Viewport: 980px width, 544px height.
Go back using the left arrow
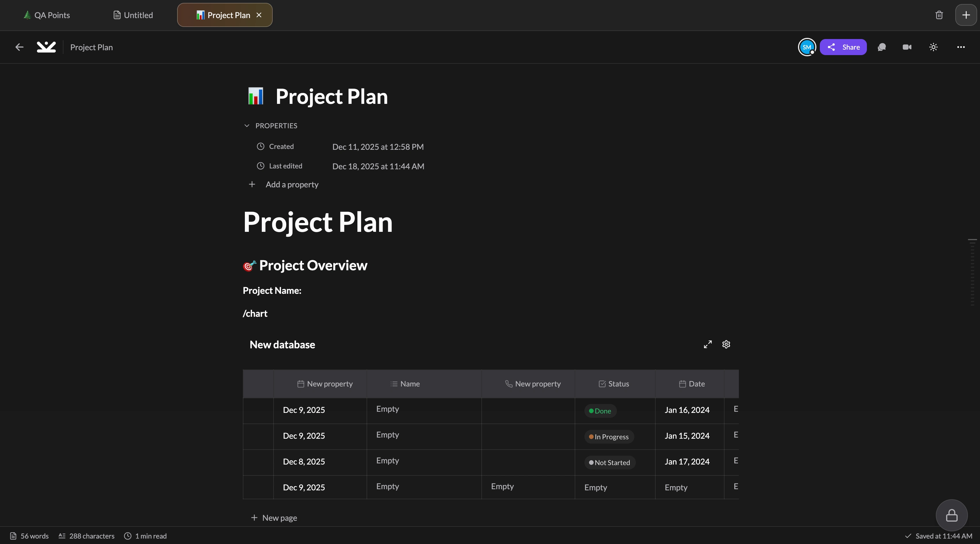pos(20,47)
